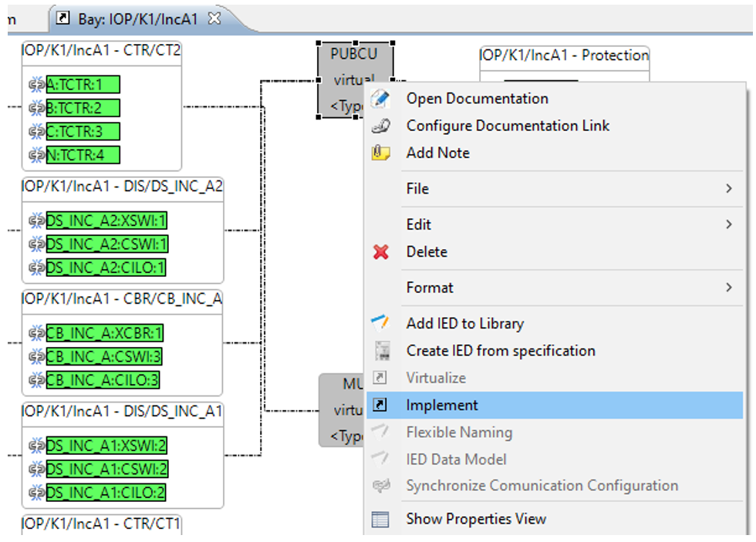Expand the File submenu arrow

click(728, 189)
